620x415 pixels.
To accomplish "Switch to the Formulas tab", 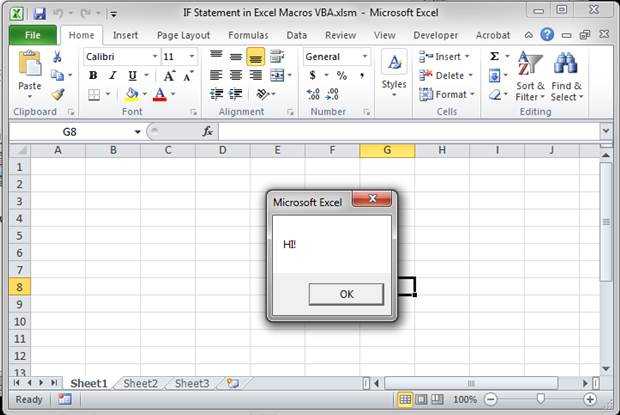I will [x=248, y=35].
